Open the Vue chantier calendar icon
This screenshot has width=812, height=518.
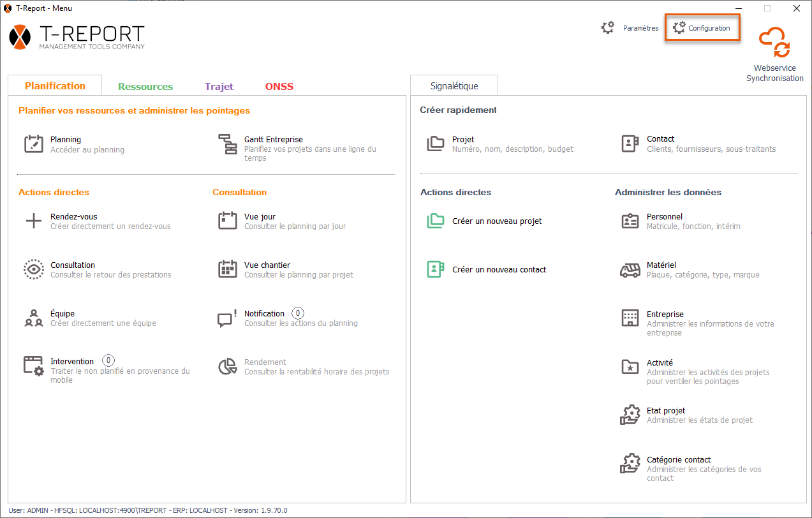coord(228,270)
